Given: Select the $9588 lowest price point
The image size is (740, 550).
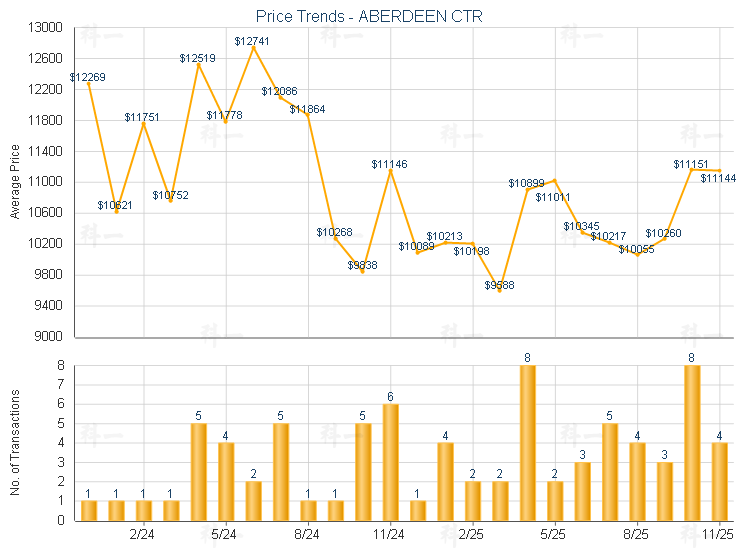Looking at the screenshot, I should coord(499,290).
